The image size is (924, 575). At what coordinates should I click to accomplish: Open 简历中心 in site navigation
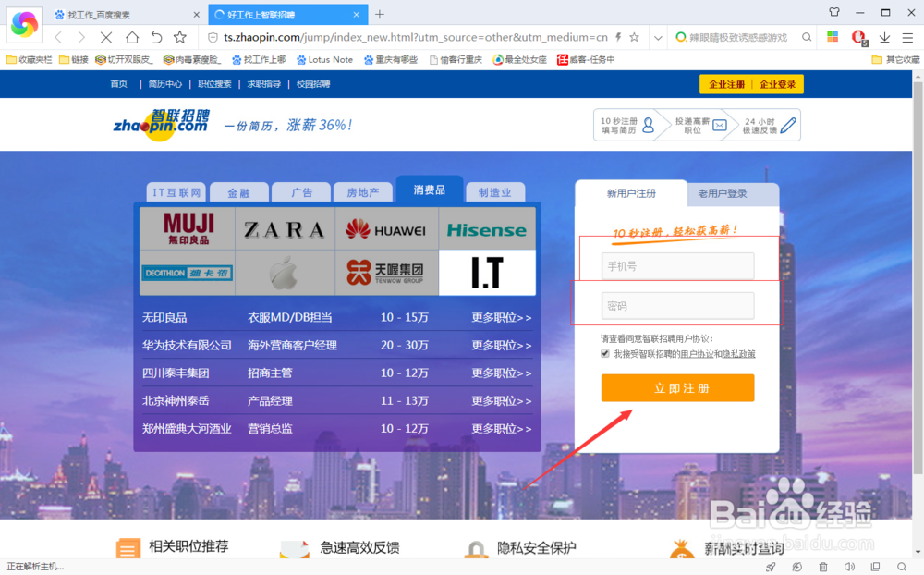[x=165, y=84]
